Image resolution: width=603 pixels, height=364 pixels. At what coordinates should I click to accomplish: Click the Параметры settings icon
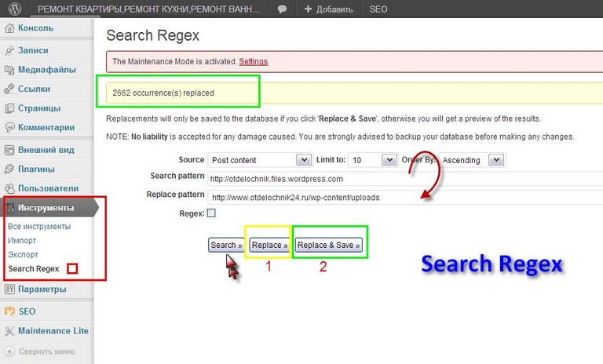[x=9, y=289]
